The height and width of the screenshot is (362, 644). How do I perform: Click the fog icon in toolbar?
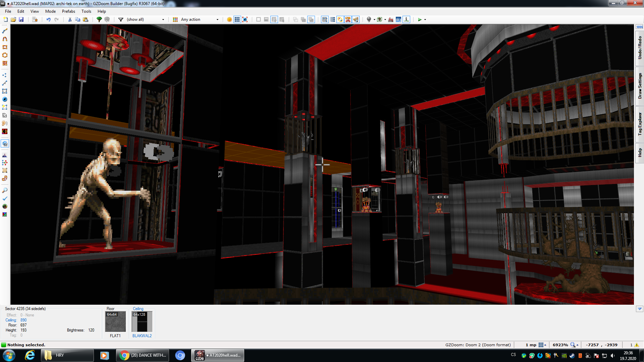tap(391, 19)
